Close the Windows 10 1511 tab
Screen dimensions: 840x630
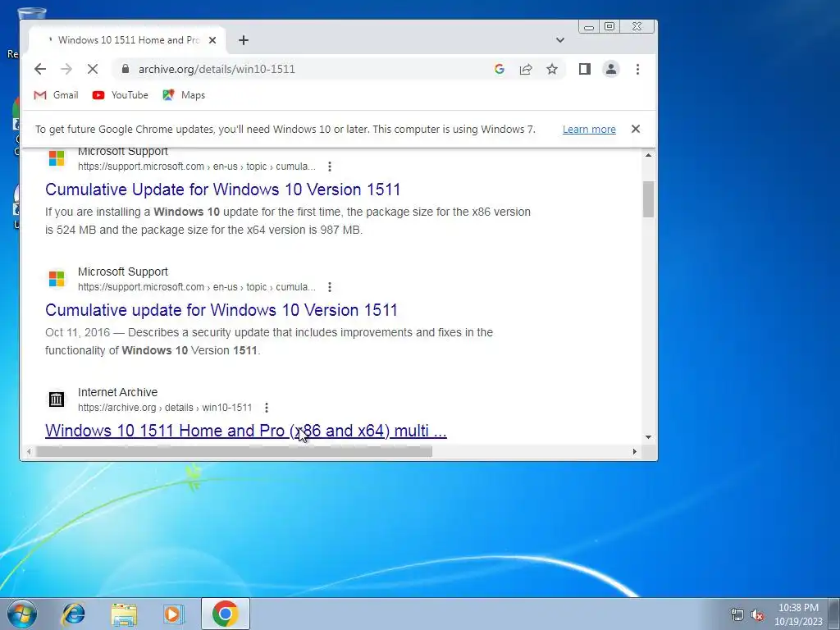pos(212,40)
